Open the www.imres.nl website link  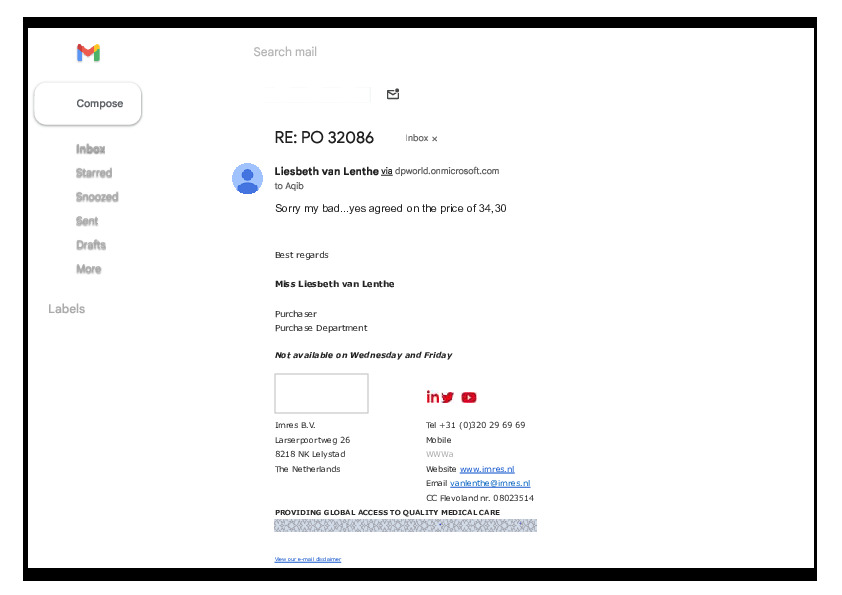tap(487, 469)
